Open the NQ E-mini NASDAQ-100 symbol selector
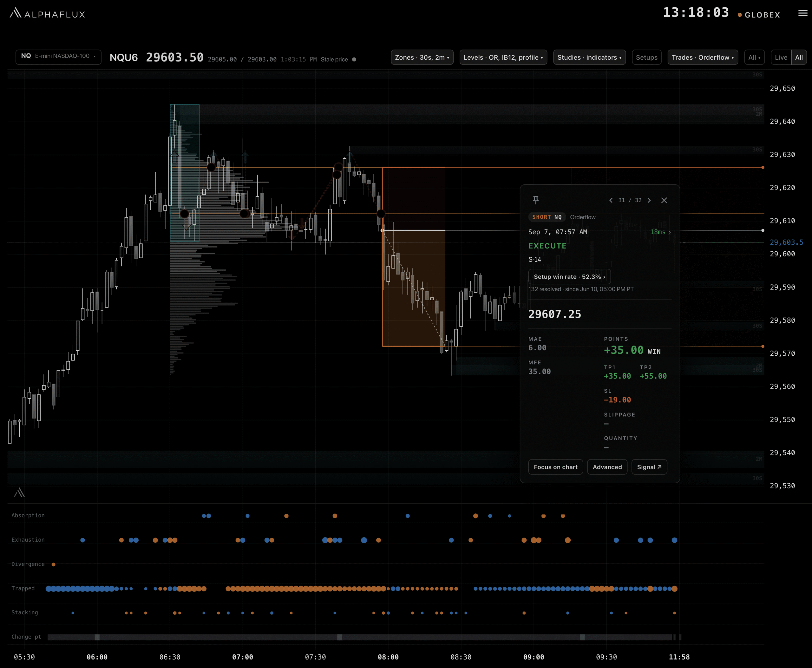The height and width of the screenshot is (668, 812). click(58, 56)
